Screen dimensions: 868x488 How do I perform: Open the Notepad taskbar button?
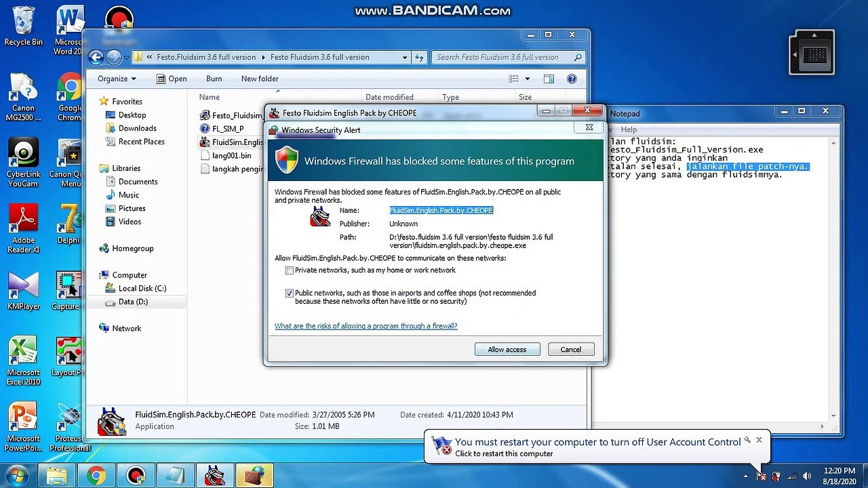point(175,476)
